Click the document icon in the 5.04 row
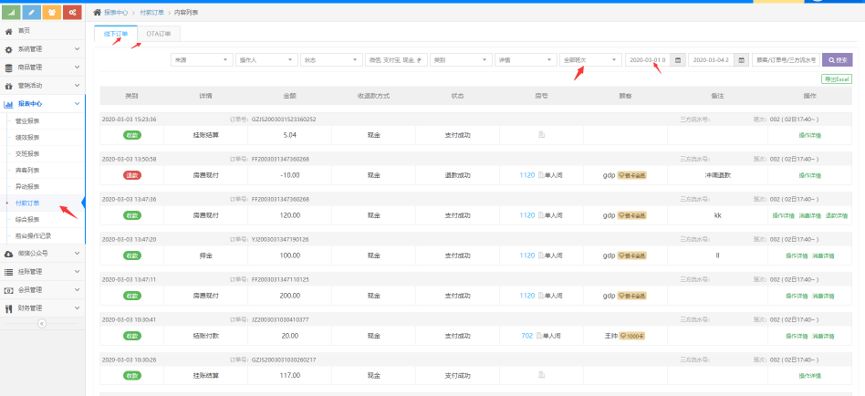Screen dimensions: 865x396 pyautogui.click(x=542, y=135)
